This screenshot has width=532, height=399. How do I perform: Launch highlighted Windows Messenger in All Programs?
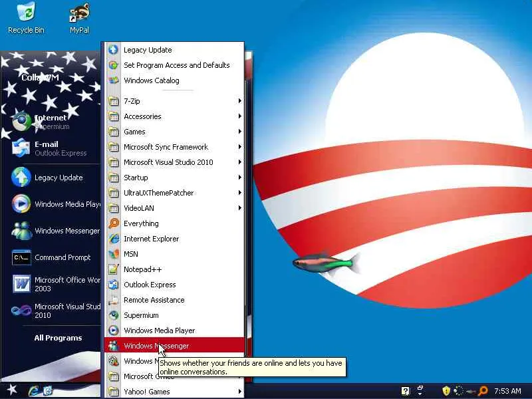[x=174, y=345]
